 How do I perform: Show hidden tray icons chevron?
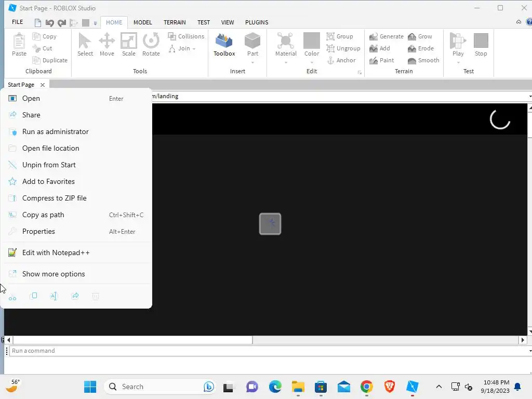click(438, 387)
